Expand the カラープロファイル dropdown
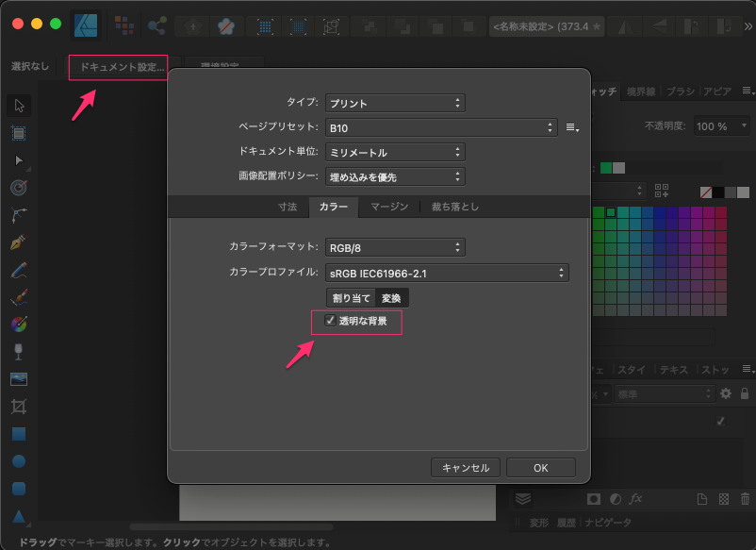Viewport: 756px width, 550px height. (x=447, y=273)
